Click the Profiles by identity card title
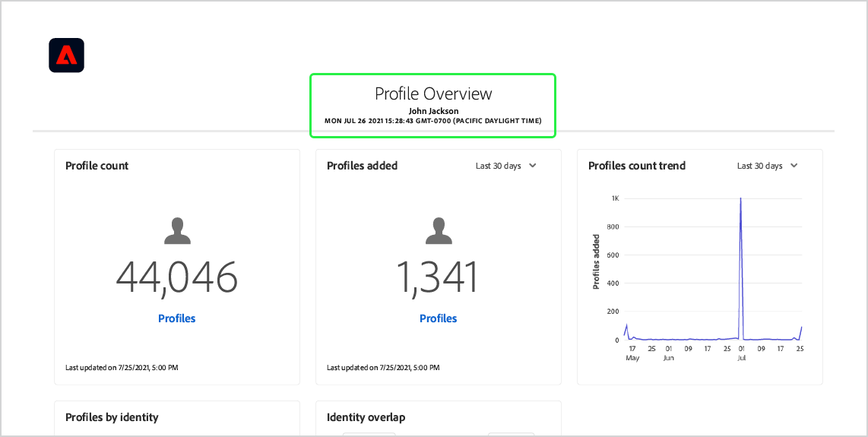 click(x=112, y=417)
